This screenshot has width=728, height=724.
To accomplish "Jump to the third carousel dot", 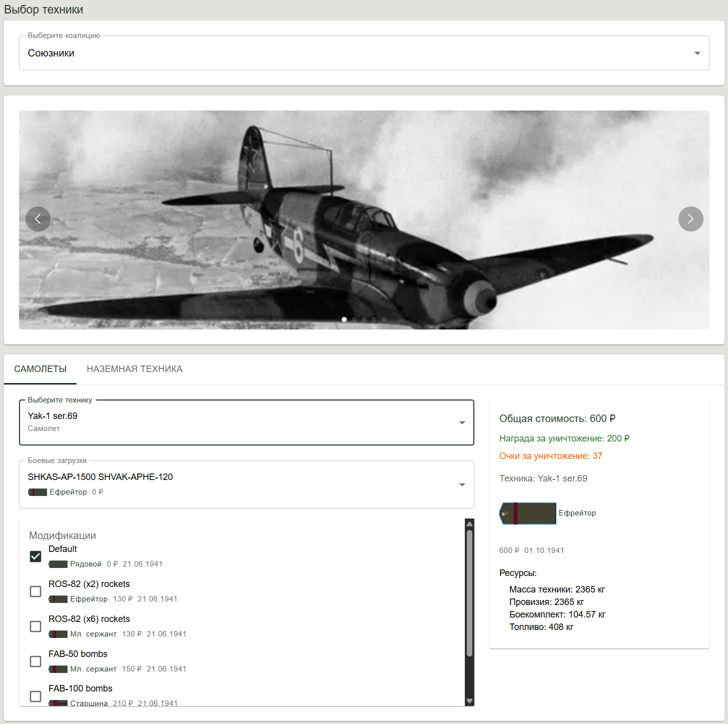I will click(364, 319).
